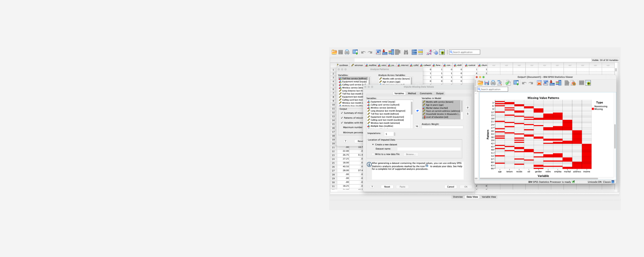Move variable up arrow in Impute dialog
The width and height of the screenshot is (644, 257).
tap(468, 108)
